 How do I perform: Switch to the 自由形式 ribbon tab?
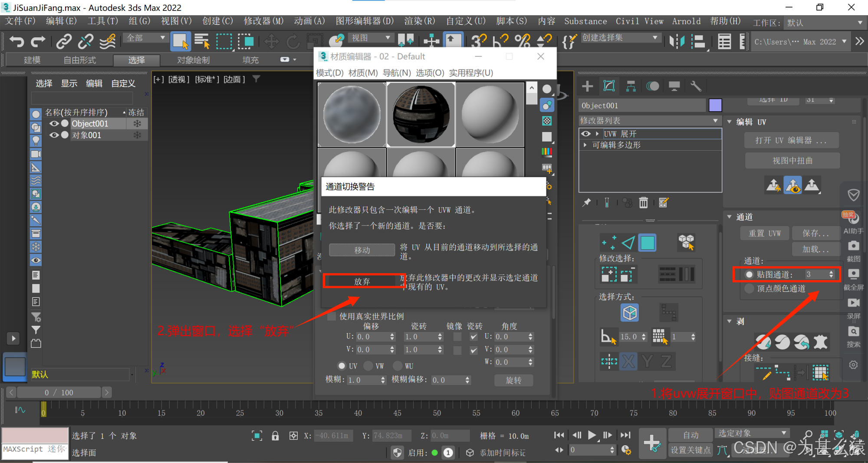pyautogui.click(x=79, y=60)
